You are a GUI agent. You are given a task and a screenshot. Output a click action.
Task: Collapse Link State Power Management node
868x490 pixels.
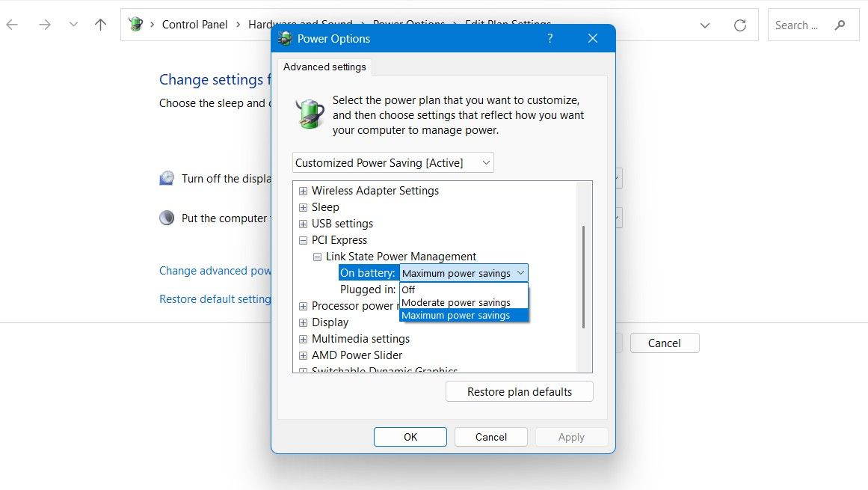coord(317,257)
